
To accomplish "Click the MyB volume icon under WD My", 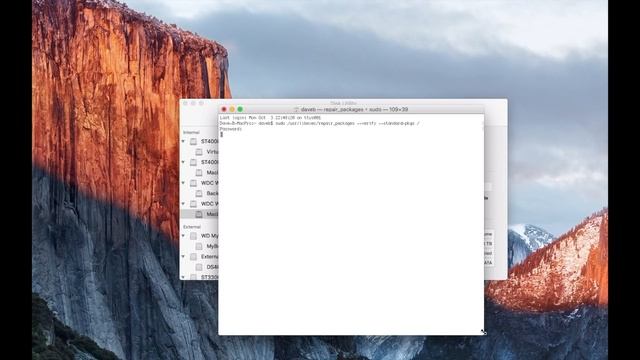I will 199,247.
